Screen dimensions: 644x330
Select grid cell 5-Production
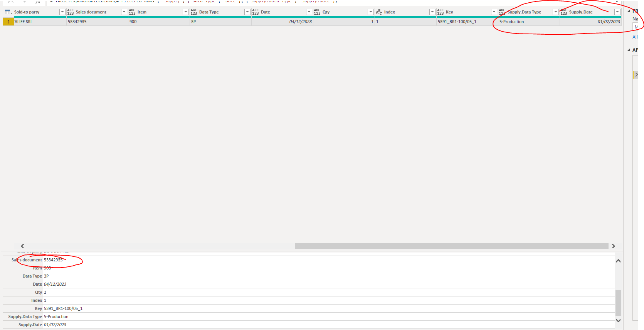point(529,22)
